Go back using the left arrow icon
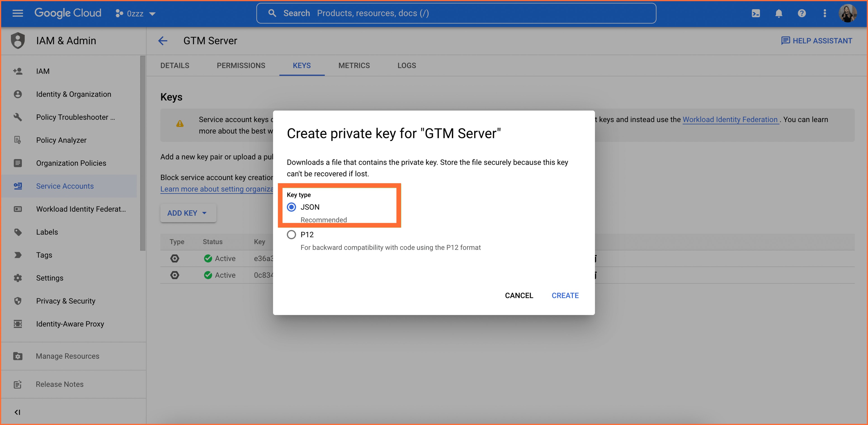Image resolution: width=868 pixels, height=425 pixels. (x=163, y=41)
